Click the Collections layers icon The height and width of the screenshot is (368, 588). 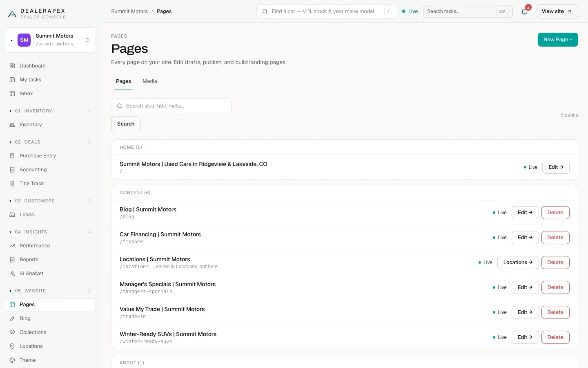coord(12,332)
